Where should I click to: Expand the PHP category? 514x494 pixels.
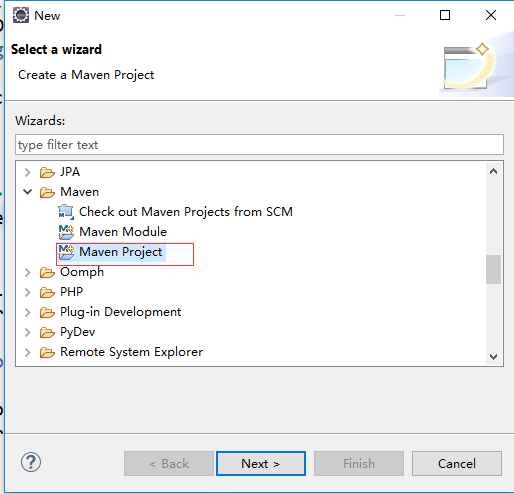coord(28,292)
